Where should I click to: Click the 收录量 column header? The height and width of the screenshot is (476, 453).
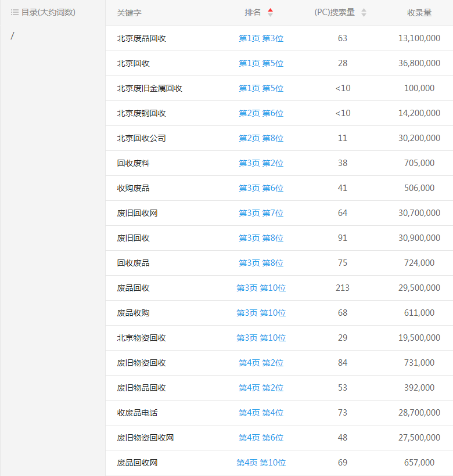pos(419,13)
